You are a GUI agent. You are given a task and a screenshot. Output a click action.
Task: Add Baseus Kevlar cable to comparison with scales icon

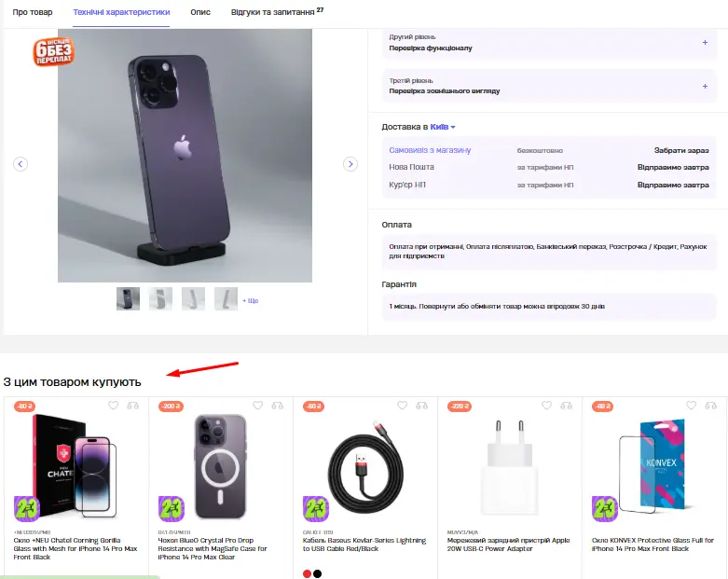coord(421,406)
